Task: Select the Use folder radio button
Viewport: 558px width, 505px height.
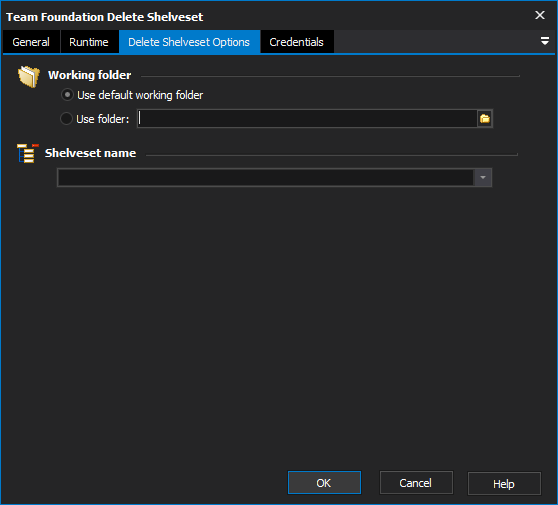Action: [67, 119]
